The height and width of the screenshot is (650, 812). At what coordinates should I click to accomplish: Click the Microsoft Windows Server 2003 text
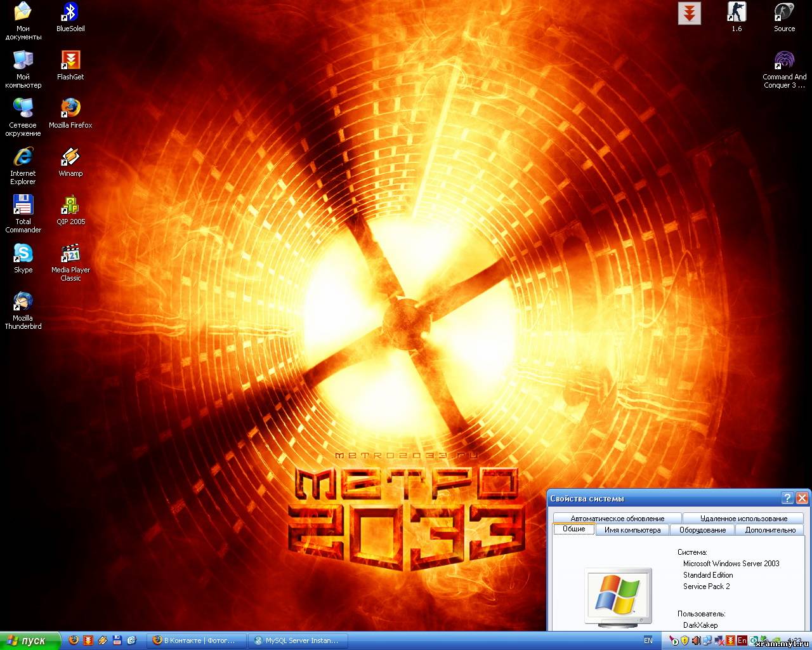click(x=731, y=564)
